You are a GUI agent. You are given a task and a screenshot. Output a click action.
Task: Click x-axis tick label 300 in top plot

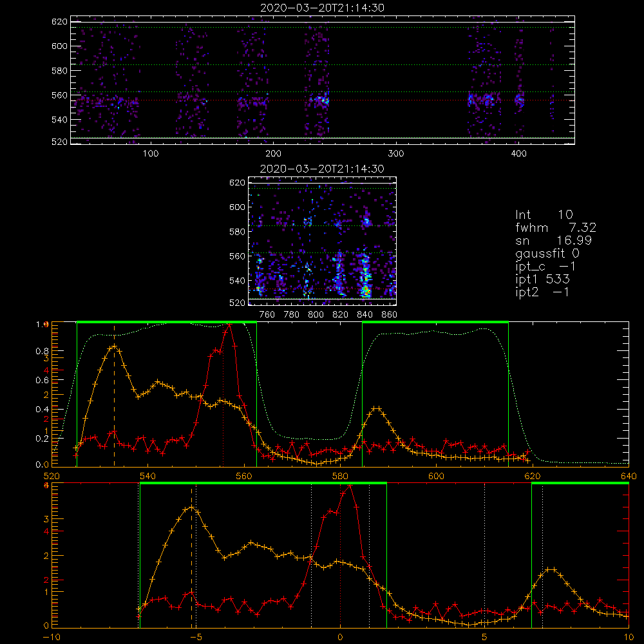tap(396, 154)
